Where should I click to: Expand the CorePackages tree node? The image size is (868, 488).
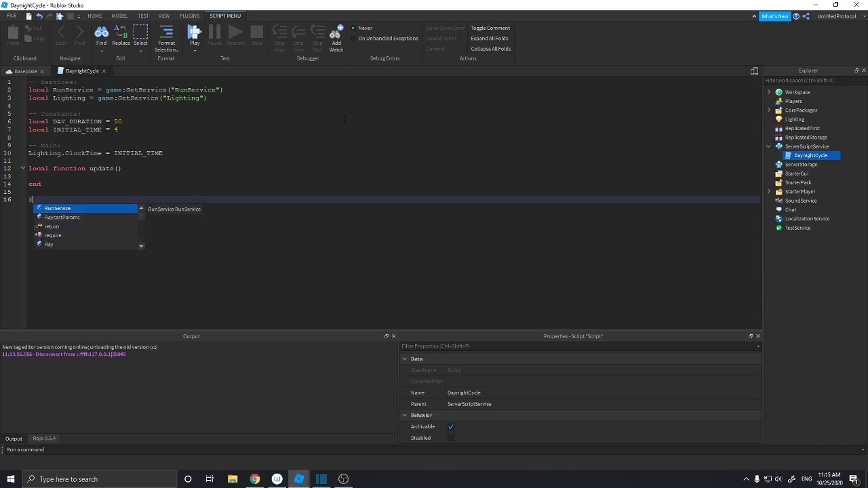click(769, 110)
